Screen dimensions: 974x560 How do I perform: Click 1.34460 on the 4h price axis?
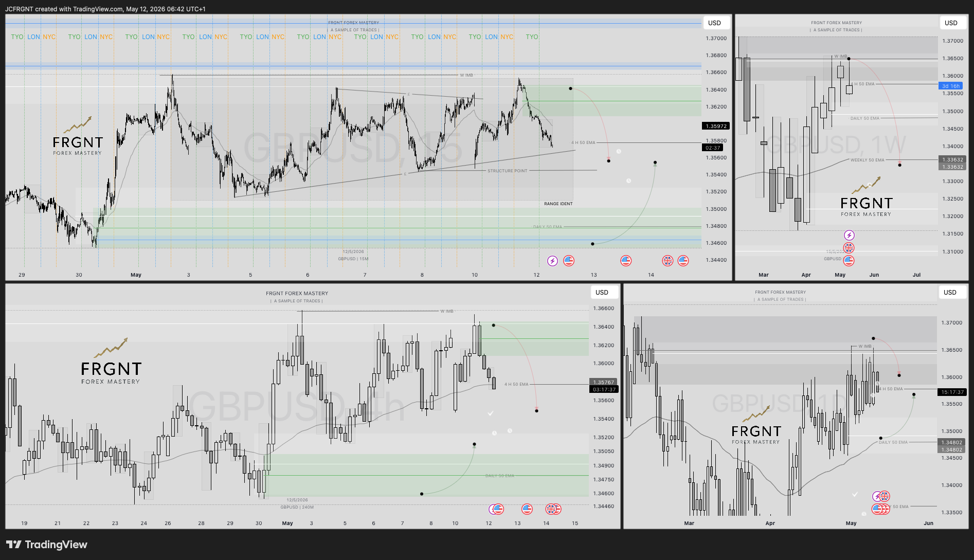click(603, 506)
